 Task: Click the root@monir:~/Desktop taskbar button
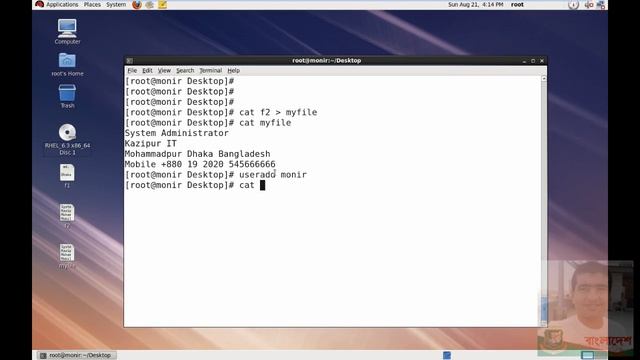76,356
